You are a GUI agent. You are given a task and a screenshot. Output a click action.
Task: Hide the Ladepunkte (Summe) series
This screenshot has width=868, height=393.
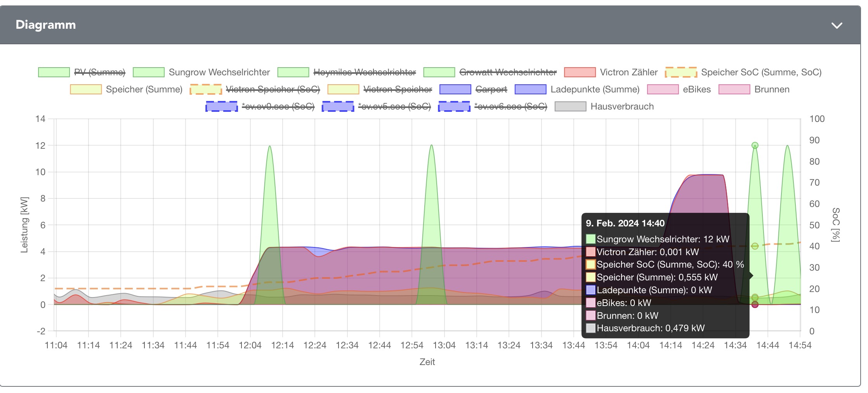pos(595,90)
